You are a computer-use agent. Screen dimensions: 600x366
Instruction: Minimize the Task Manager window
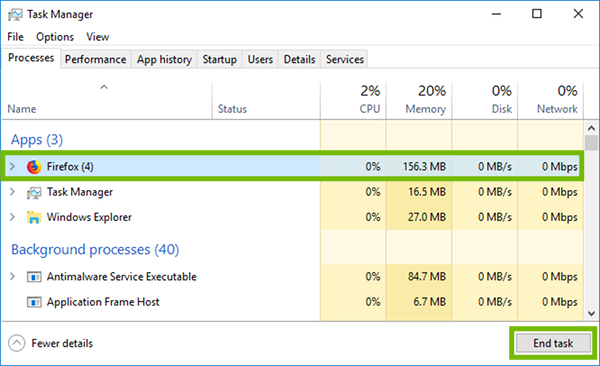pos(496,14)
